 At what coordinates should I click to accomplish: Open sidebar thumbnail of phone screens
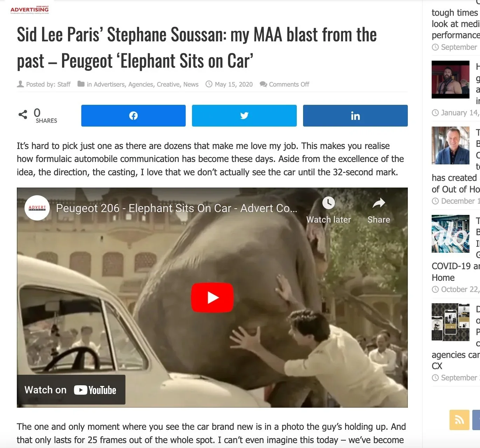point(451,322)
